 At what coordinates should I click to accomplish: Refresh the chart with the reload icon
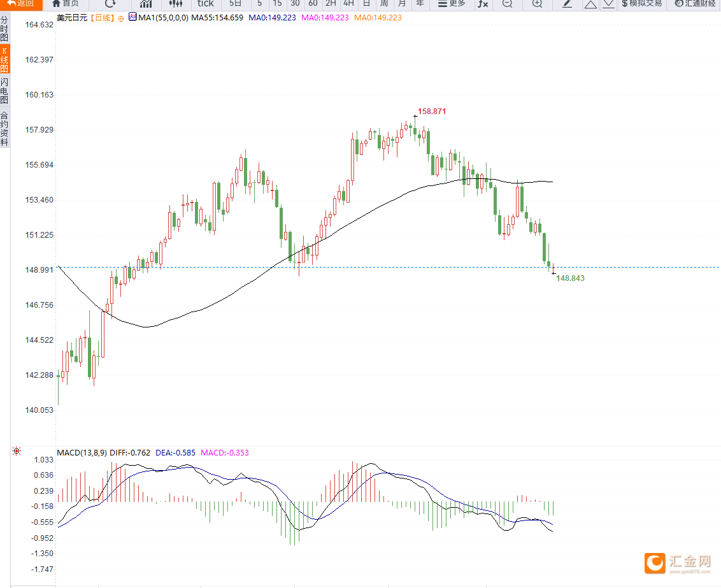(x=110, y=4)
